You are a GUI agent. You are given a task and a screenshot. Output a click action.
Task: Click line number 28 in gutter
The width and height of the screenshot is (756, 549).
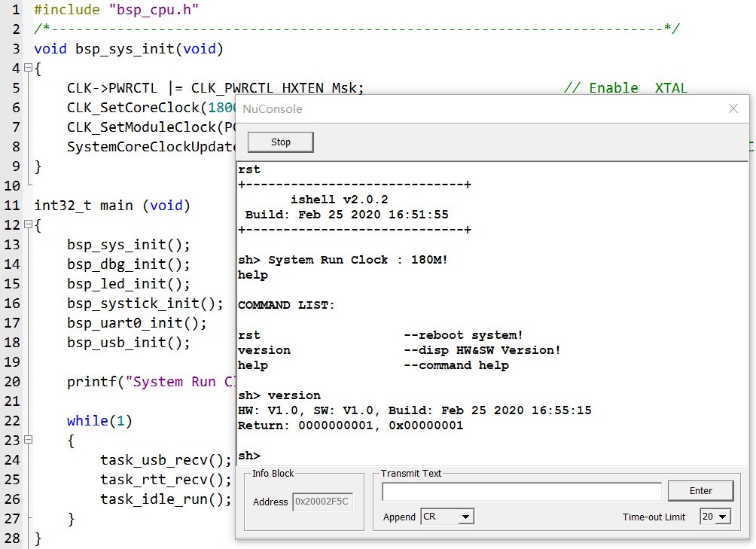13,538
